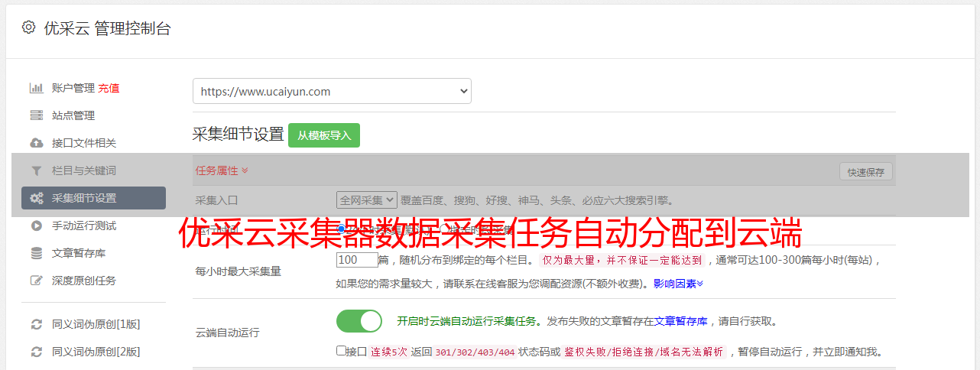Click the edit icon next to 深度原创任务
This screenshot has width=980, height=370.
click(x=36, y=281)
